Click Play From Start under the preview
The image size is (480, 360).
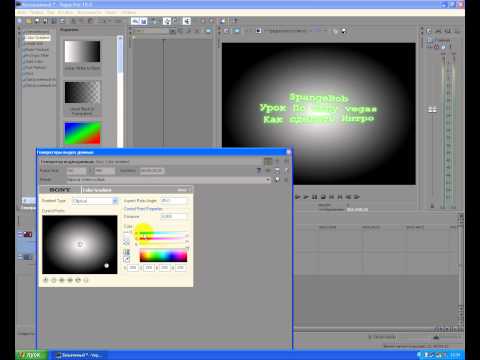298,197
